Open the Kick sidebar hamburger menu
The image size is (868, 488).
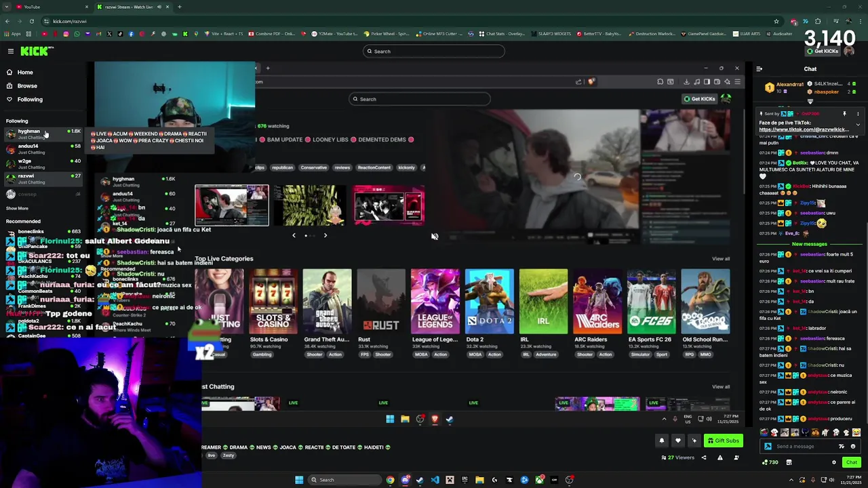click(11, 51)
